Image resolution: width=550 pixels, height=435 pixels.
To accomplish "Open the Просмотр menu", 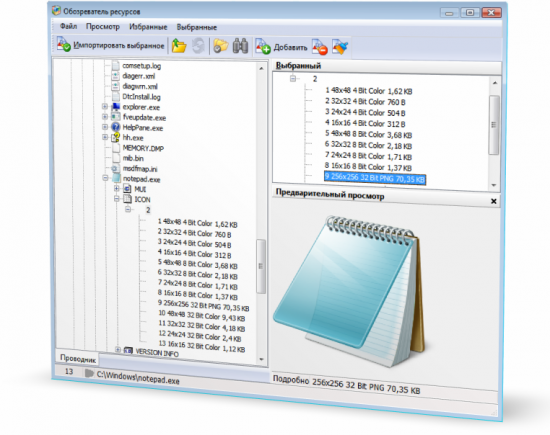I will click(x=103, y=27).
